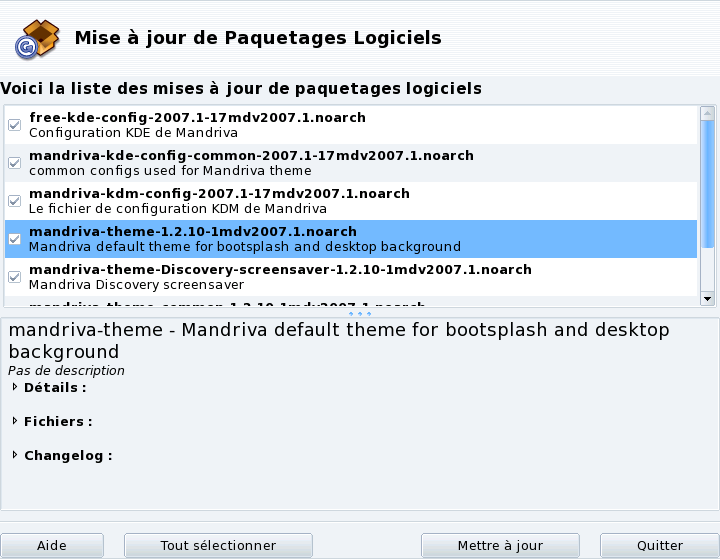Click the package list scroll up arrow
720x560 pixels.
[707, 112]
